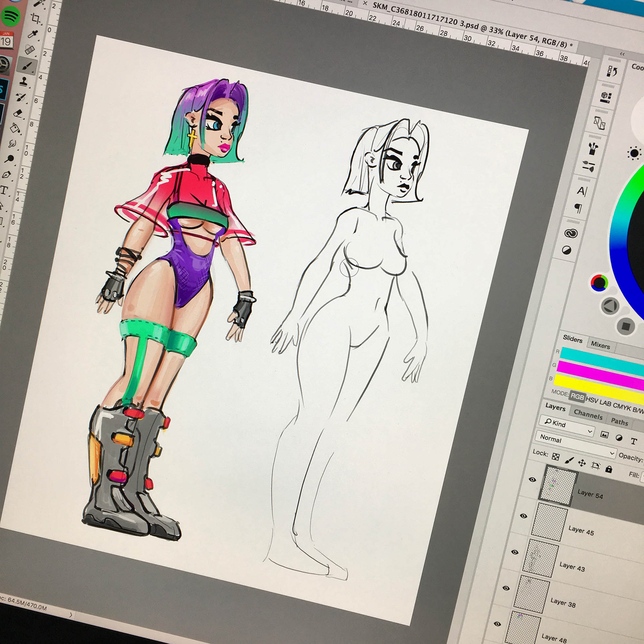The height and width of the screenshot is (644, 644).
Task: Hide Layer 43 with its eye icon
Action: point(515,552)
